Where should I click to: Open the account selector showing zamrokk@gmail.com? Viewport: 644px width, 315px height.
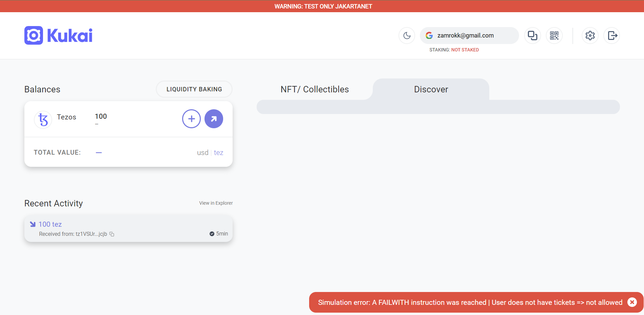(469, 36)
